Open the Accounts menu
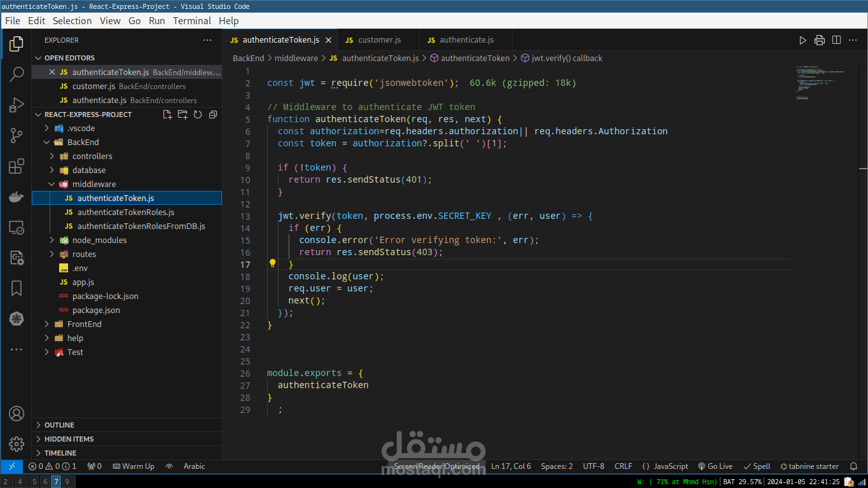868x488 pixels. coord(17,414)
